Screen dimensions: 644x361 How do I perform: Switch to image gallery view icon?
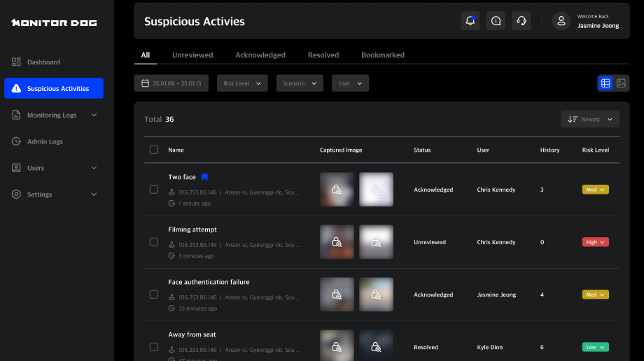coord(621,83)
